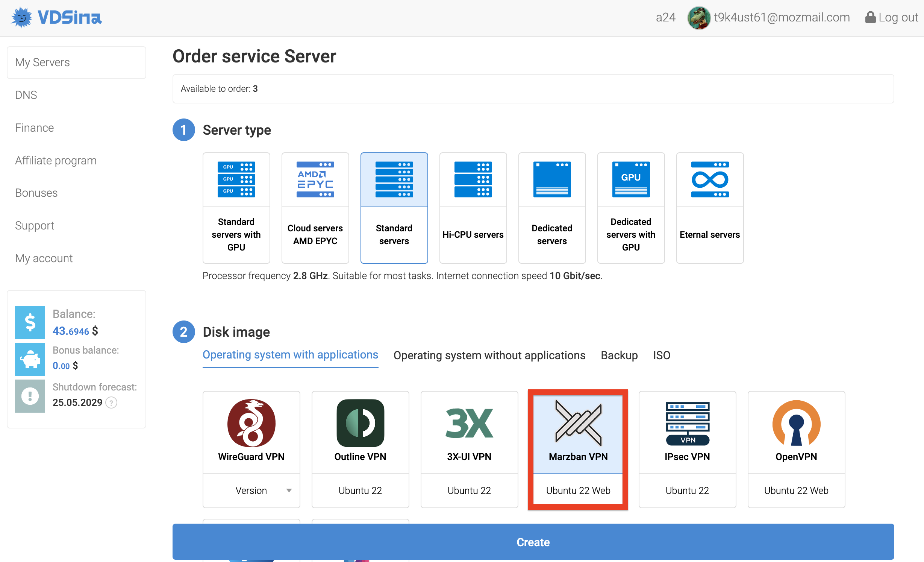Click the Log out lock icon
The height and width of the screenshot is (562, 924).
[x=870, y=17]
